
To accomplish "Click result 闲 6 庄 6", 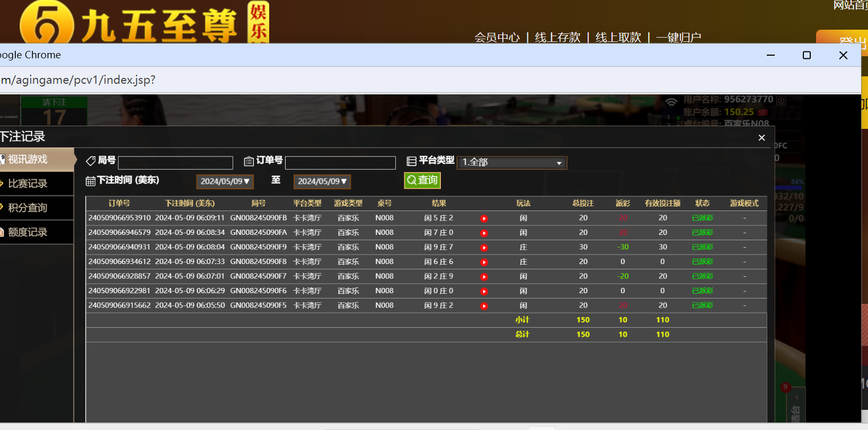I will pos(439,262).
